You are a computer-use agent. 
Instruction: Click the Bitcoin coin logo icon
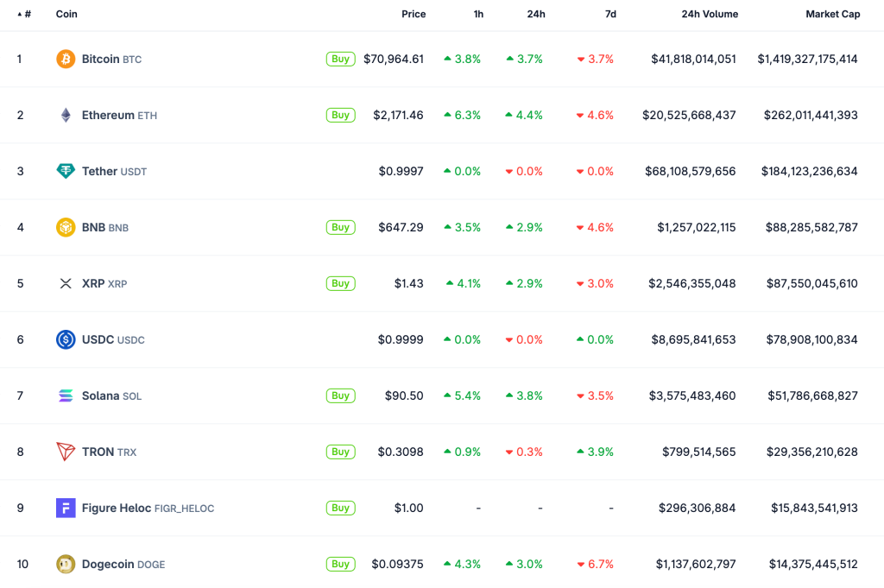(x=66, y=59)
